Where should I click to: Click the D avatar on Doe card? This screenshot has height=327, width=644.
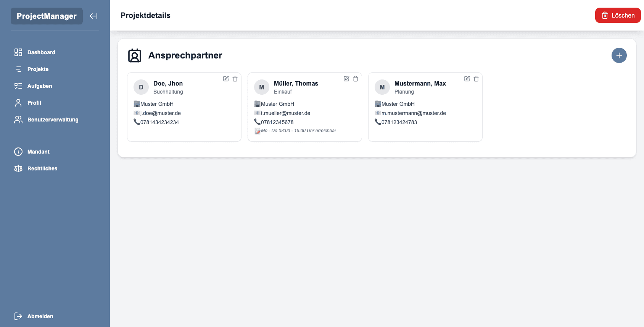[x=141, y=87]
